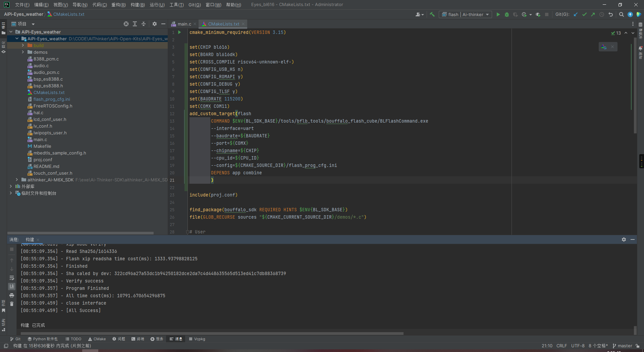Select the 构建 build tab in messages
Screen dimensions: 644x352
point(30,239)
